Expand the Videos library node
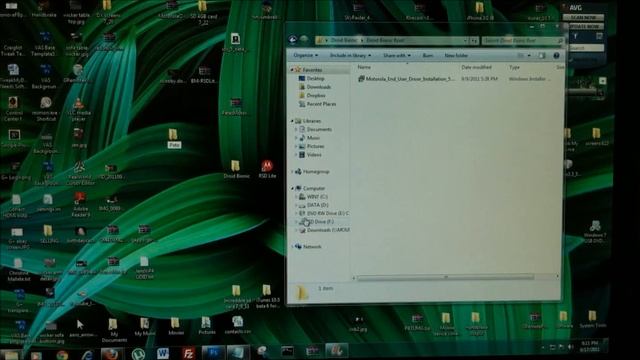The height and width of the screenshot is (360, 640). click(x=296, y=155)
